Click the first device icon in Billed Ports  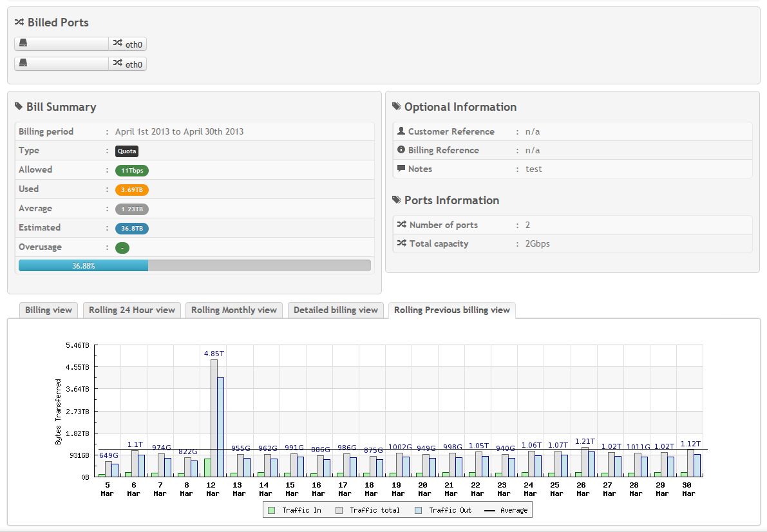(x=23, y=44)
